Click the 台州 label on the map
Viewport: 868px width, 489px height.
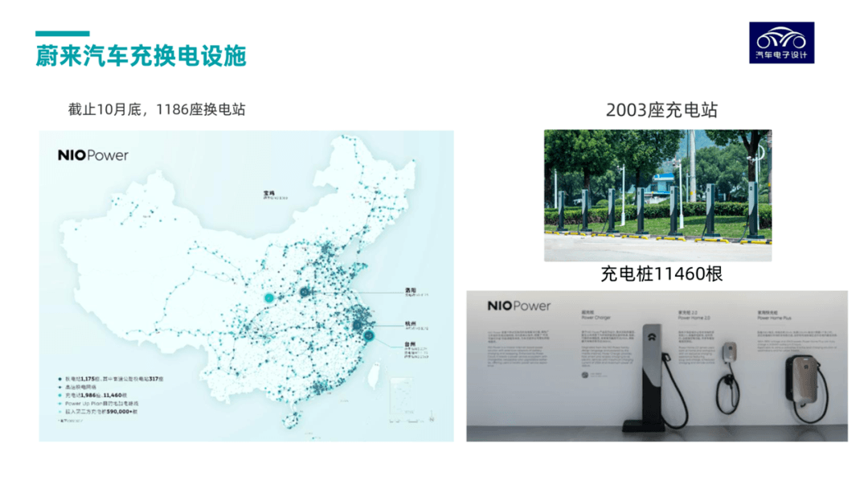(410, 344)
